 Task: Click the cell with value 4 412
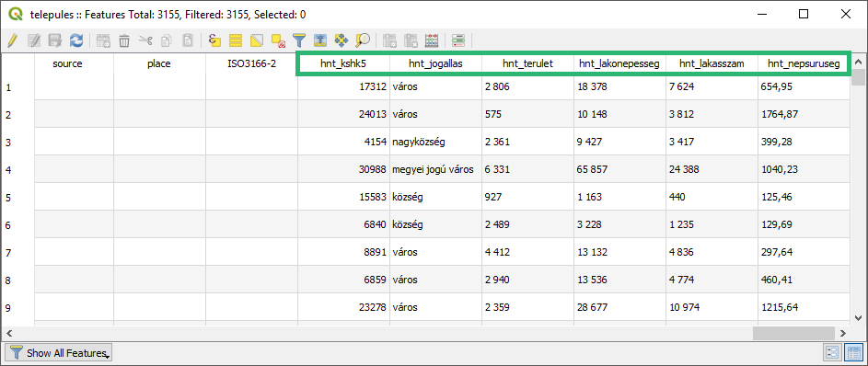(x=527, y=252)
